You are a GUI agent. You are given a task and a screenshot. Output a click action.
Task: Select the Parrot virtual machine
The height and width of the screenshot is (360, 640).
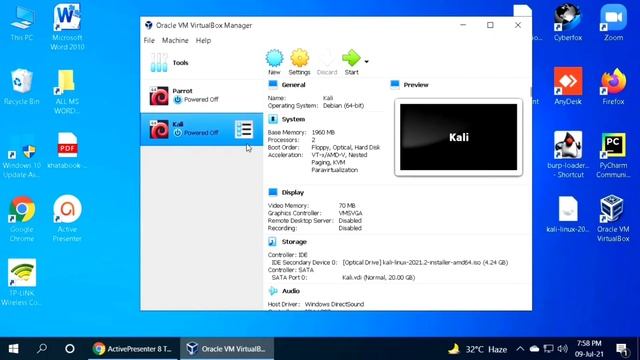pyautogui.click(x=202, y=96)
